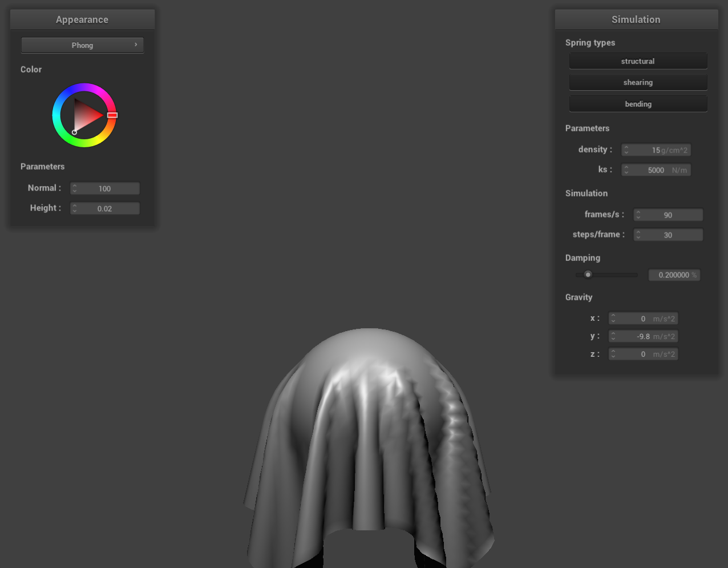Screen dimensions: 728x568
Task: Click the frames/s stepper arrows
Action: point(638,215)
